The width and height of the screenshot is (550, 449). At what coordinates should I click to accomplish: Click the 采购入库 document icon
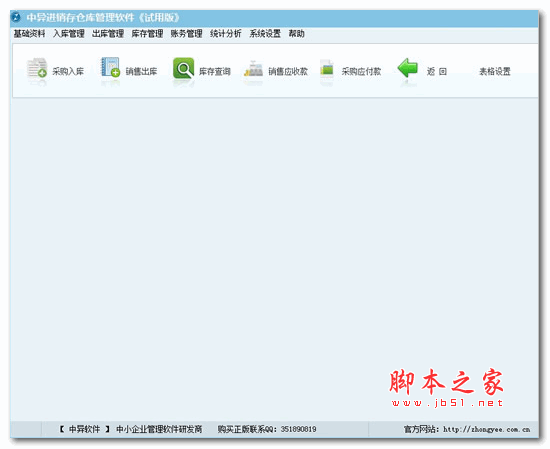tap(37, 68)
